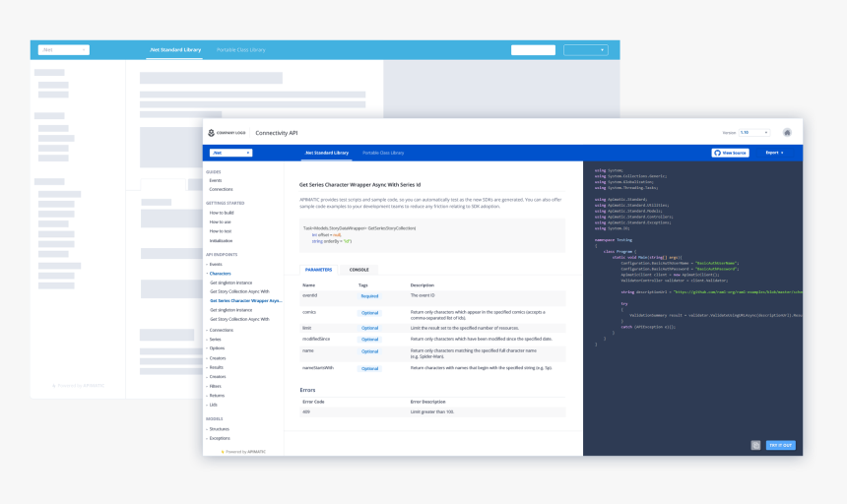
Task: Select .Net Standard Library tab in front window
Action: click(x=326, y=153)
